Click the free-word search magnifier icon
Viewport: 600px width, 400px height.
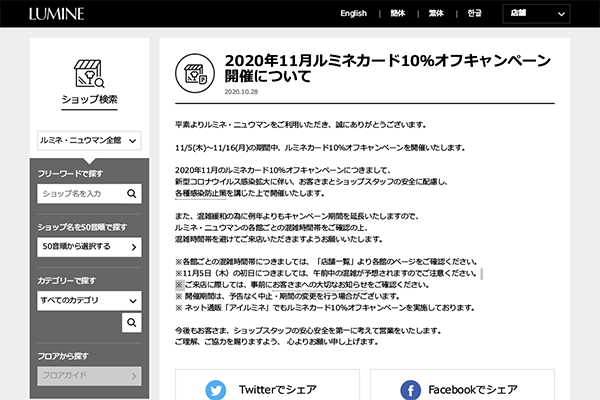pos(132,194)
